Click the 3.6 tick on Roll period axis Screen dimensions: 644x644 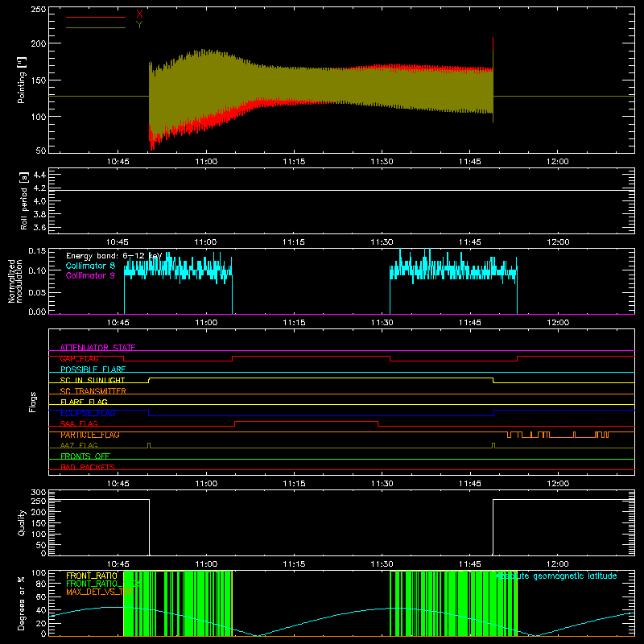click(39, 227)
